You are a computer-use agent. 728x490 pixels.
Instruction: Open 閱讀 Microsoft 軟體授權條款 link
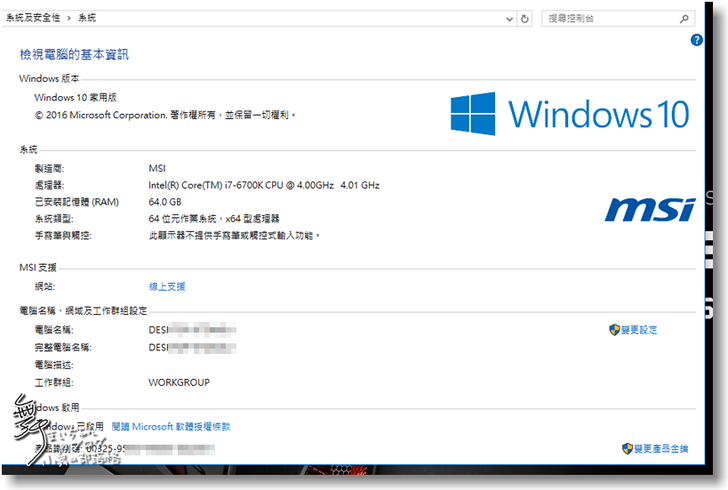click(x=171, y=426)
